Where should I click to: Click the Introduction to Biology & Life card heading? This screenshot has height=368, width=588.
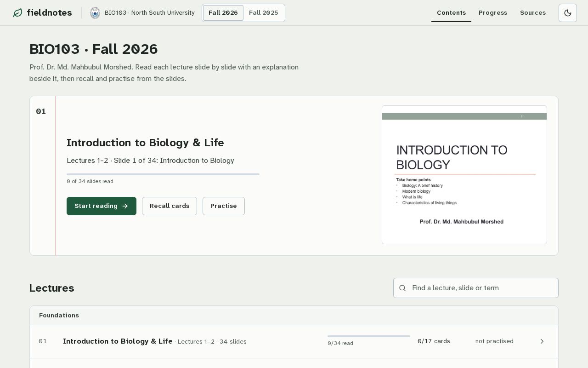[145, 143]
